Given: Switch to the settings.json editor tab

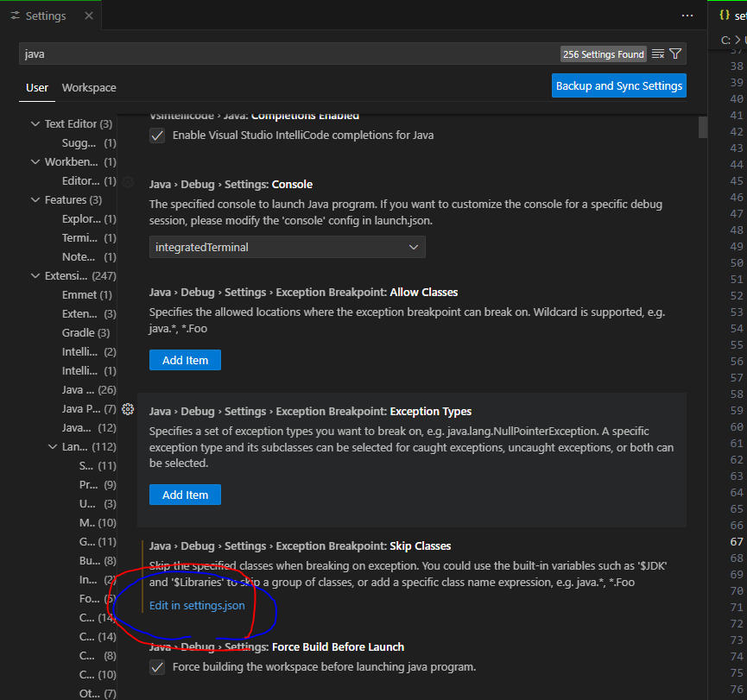Looking at the screenshot, I should tap(734, 15).
